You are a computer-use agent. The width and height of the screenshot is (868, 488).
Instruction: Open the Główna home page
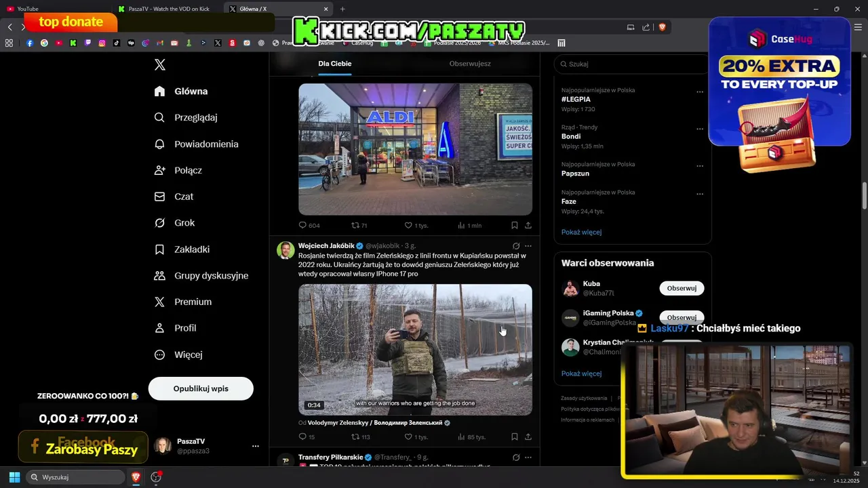[181, 91]
